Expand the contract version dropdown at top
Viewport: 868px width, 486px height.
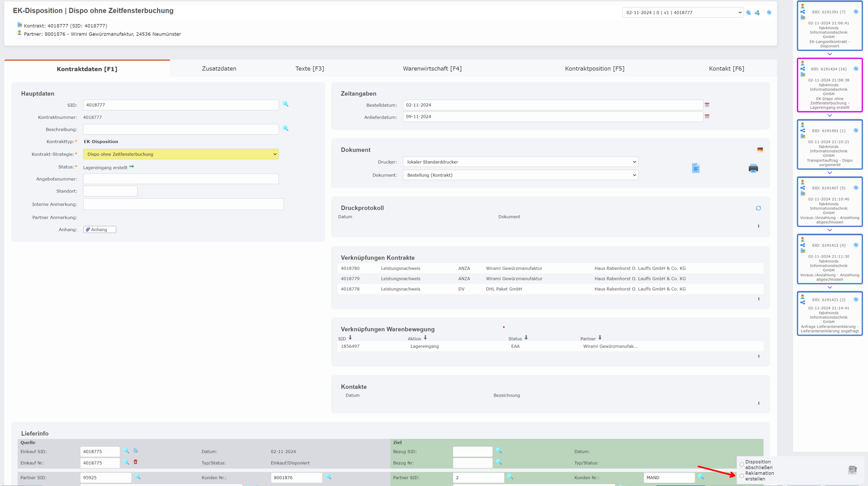[x=682, y=12]
